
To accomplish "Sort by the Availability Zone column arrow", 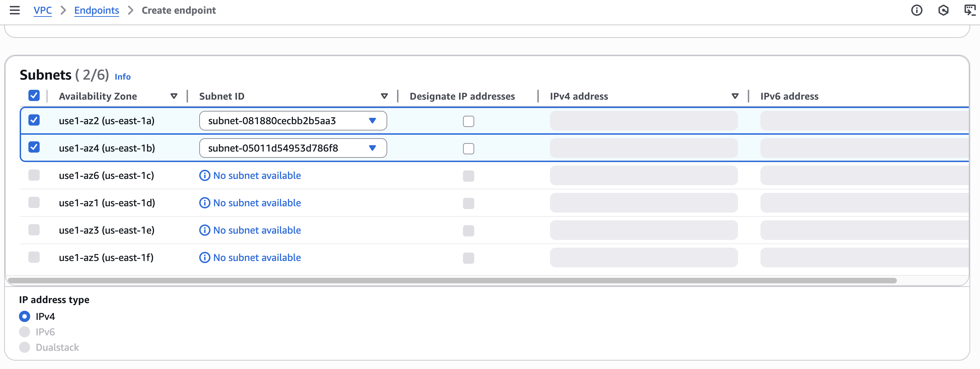I will pyautogui.click(x=174, y=96).
